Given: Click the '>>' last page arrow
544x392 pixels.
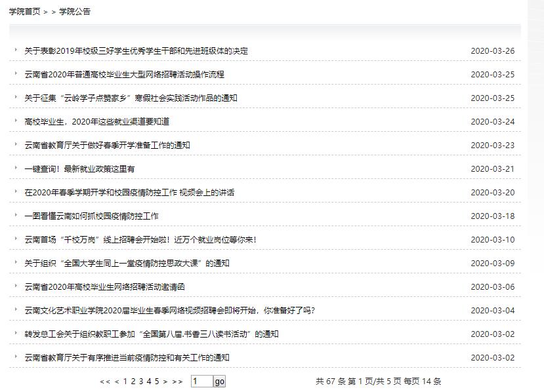Looking at the screenshot, I should pyautogui.click(x=177, y=382).
